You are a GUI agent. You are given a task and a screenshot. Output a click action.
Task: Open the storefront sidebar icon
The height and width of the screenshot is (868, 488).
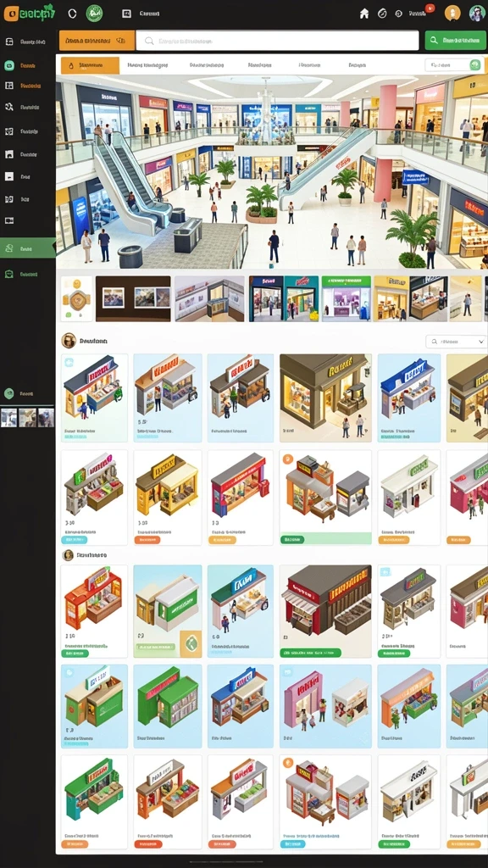pyautogui.click(x=8, y=154)
